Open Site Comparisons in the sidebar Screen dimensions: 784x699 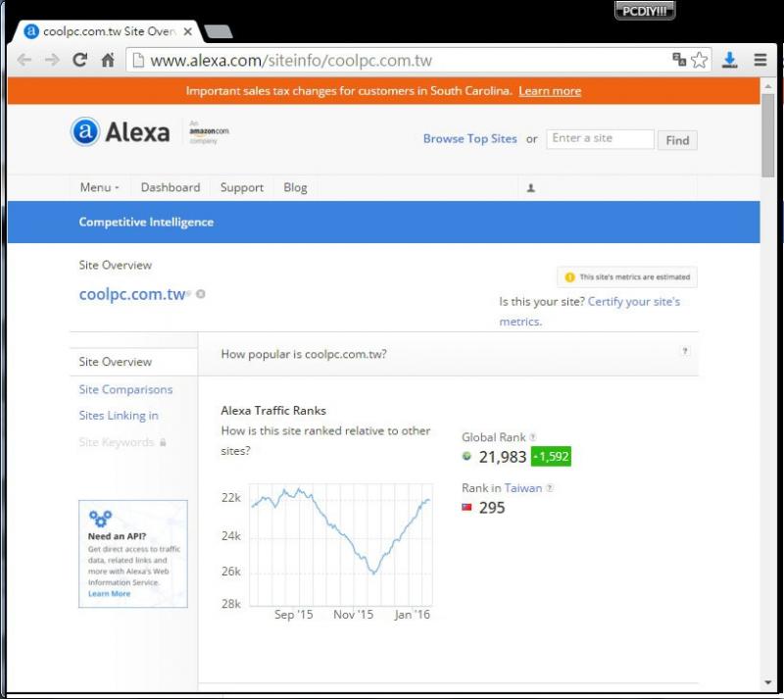pyautogui.click(x=125, y=389)
